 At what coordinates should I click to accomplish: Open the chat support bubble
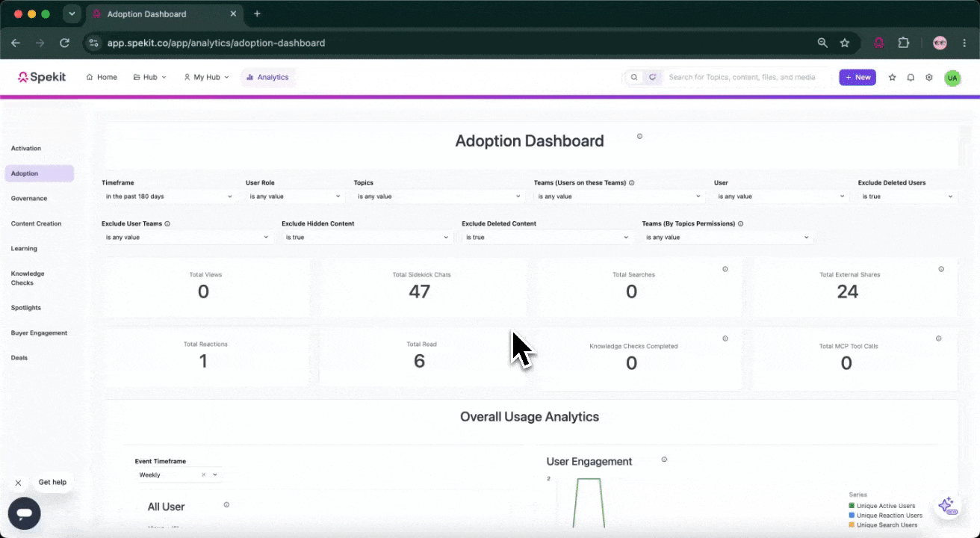point(24,513)
